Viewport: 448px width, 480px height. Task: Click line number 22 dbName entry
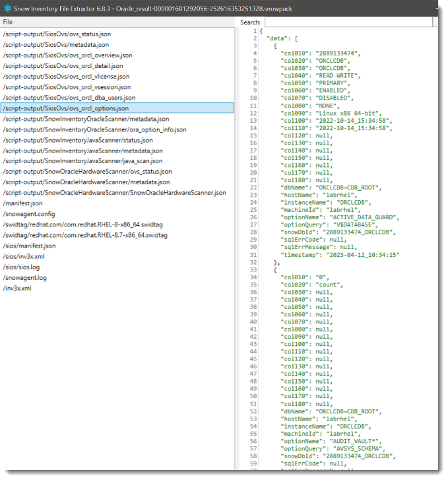(331, 188)
